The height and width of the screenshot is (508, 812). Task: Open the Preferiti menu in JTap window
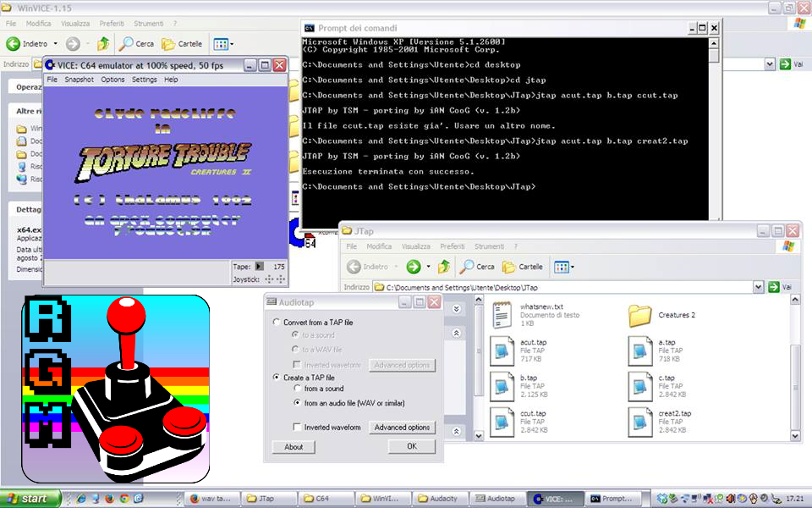pos(453,246)
